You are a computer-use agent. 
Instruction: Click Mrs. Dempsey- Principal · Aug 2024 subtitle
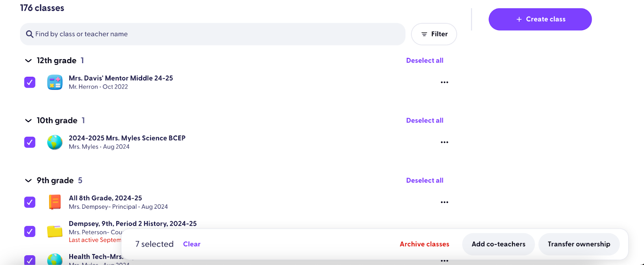(118, 207)
